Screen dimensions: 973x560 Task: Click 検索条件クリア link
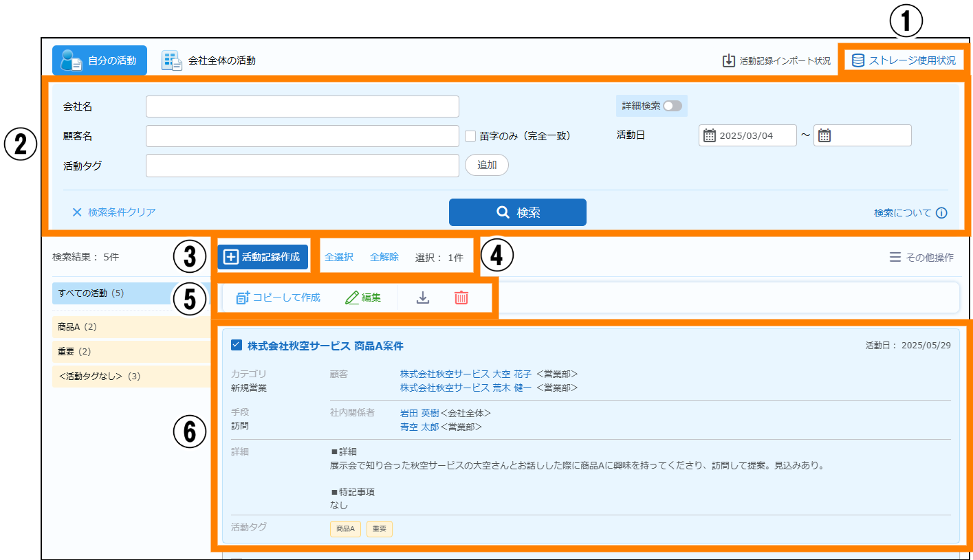coord(114,212)
